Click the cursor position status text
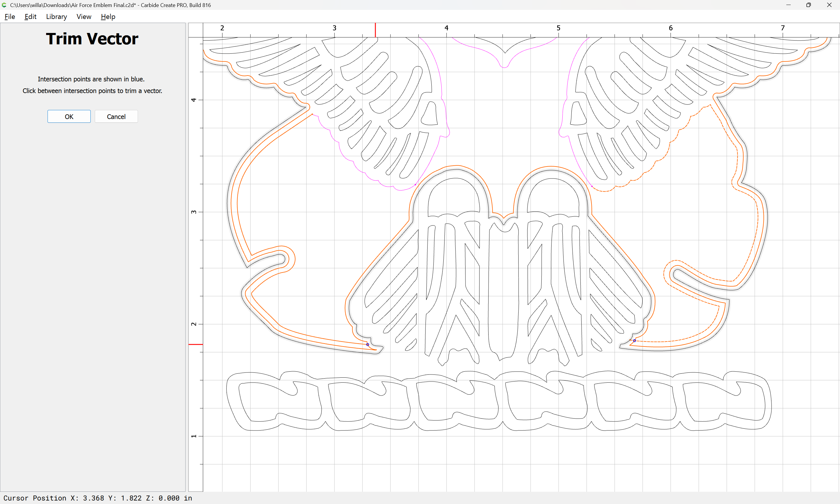The height and width of the screenshot is (504, 840). [98, 498]
